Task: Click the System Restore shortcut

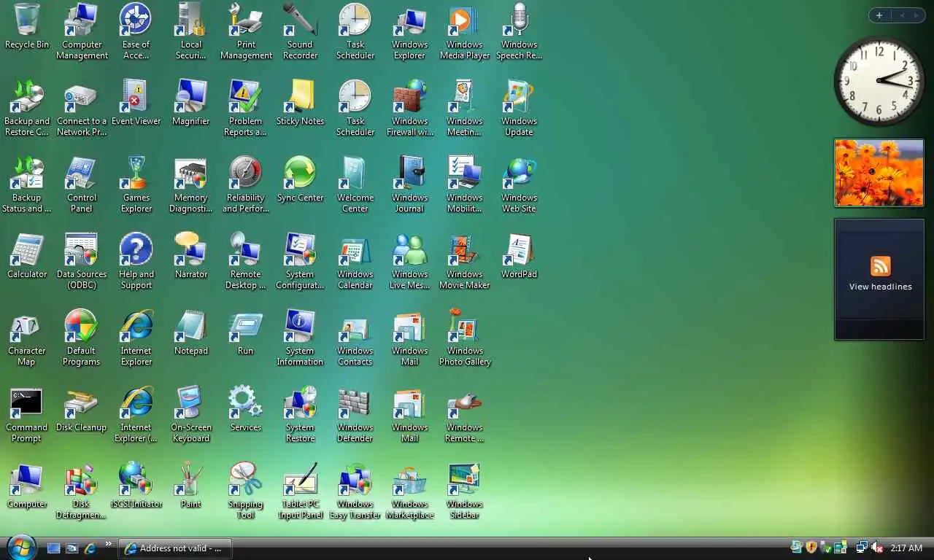Action: 300,414
